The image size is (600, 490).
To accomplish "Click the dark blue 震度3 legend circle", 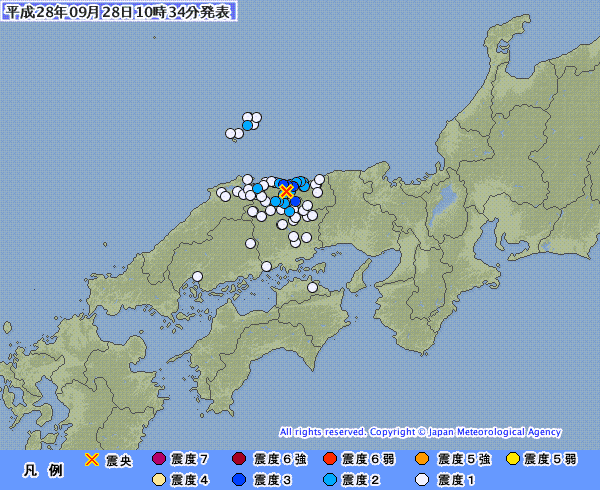I will pyautogui.click(x=239, y=480).
